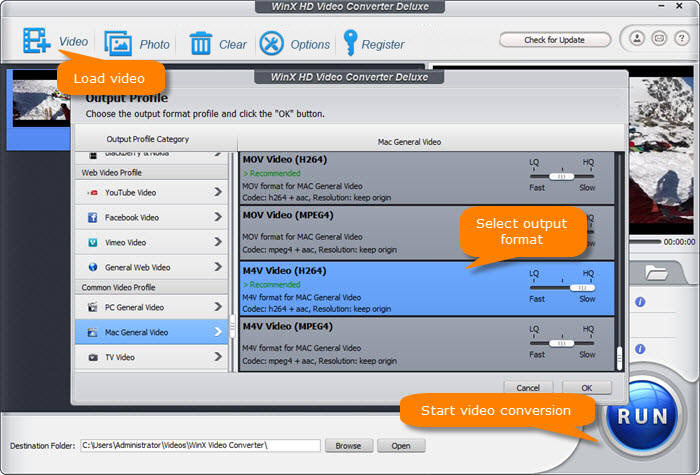Click the Destination Folder path field

pyautogui.click(x=200, y=445)
